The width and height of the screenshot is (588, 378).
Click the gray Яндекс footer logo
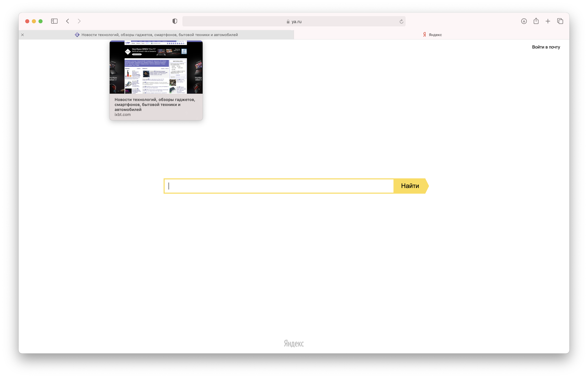click(294, 343)
